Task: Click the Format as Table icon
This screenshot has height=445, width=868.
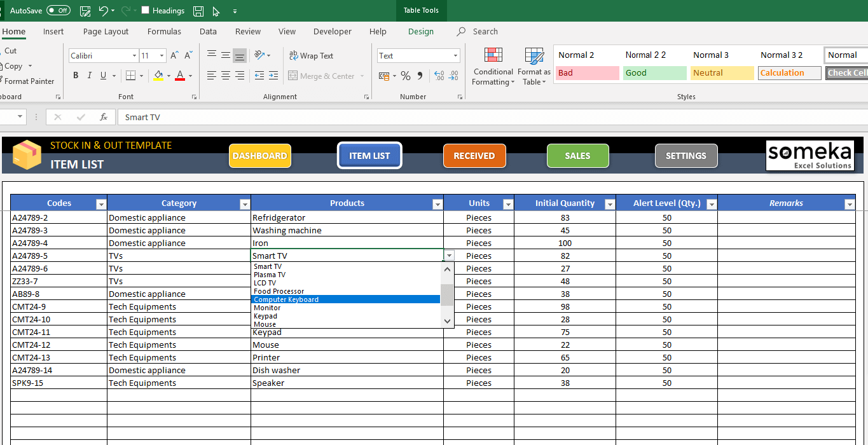Action: [533, 67]
